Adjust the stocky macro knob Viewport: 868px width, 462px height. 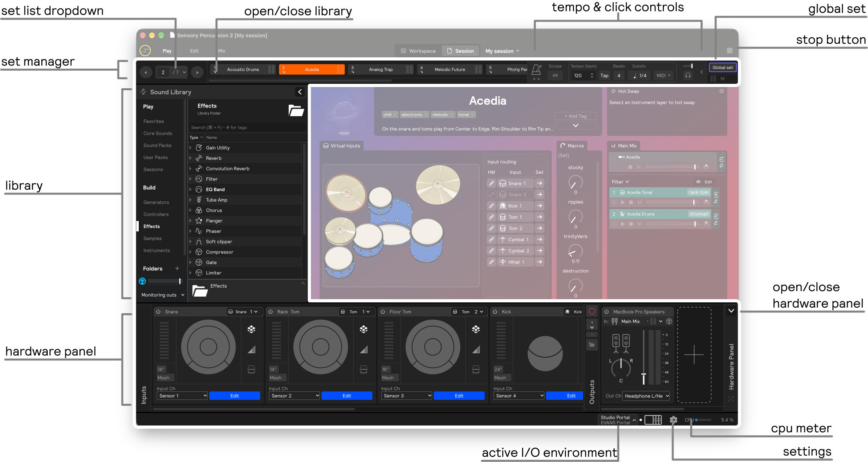coord(575,182)
